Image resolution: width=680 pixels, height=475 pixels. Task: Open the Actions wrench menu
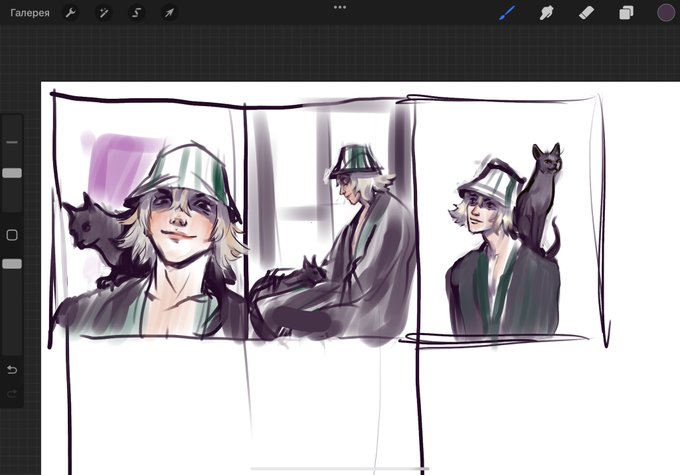point(71,13)
